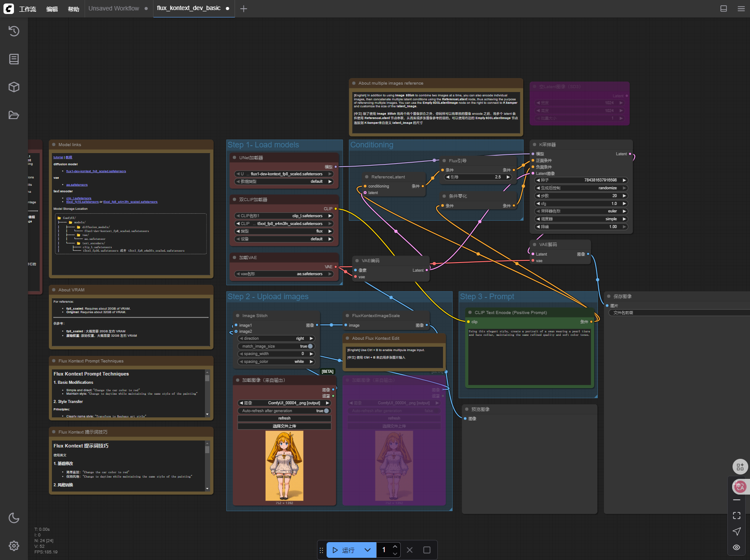The image size is (750, 560).
Task: Toggle link visibility eye icon
Action: click(736, 547)
